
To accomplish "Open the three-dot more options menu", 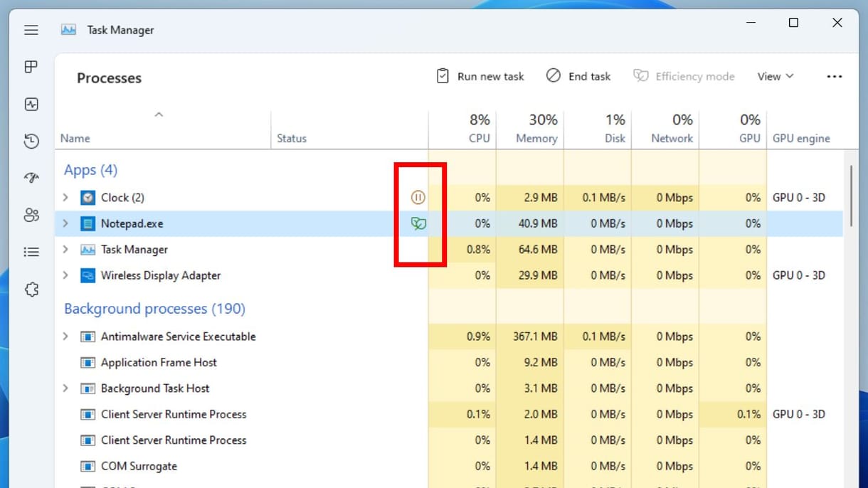I will tap(835, 77).
